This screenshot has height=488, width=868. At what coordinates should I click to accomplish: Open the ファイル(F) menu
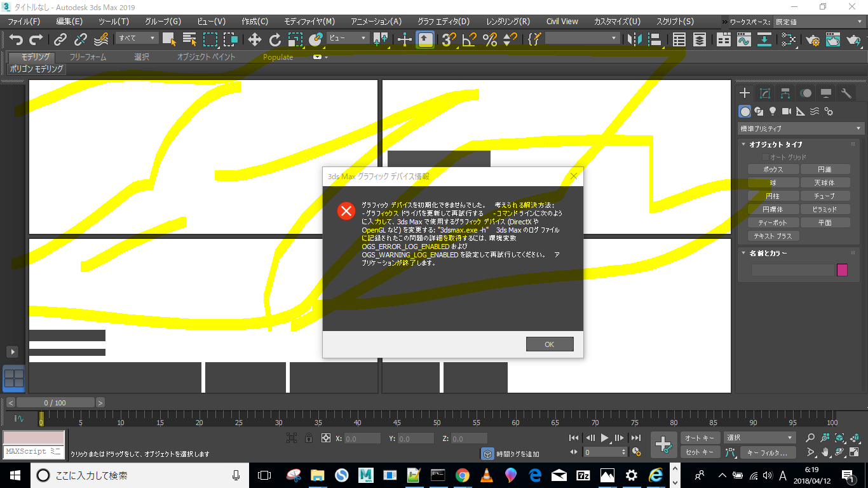pos(24,22)
